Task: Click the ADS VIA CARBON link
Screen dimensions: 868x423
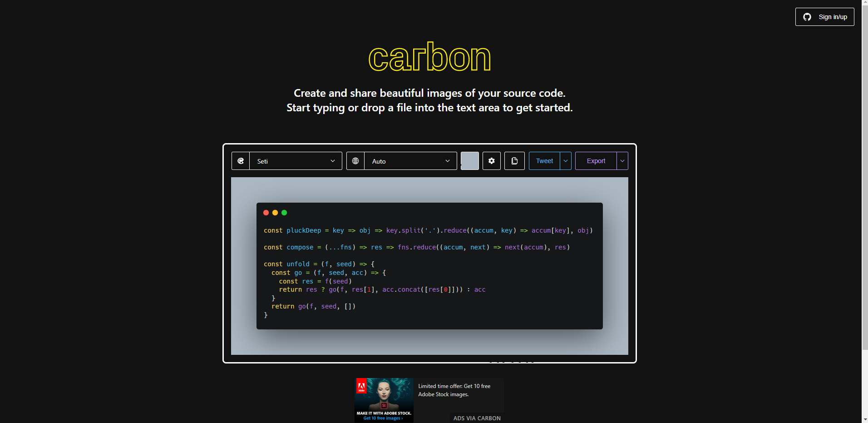Action: pos(477,418)
